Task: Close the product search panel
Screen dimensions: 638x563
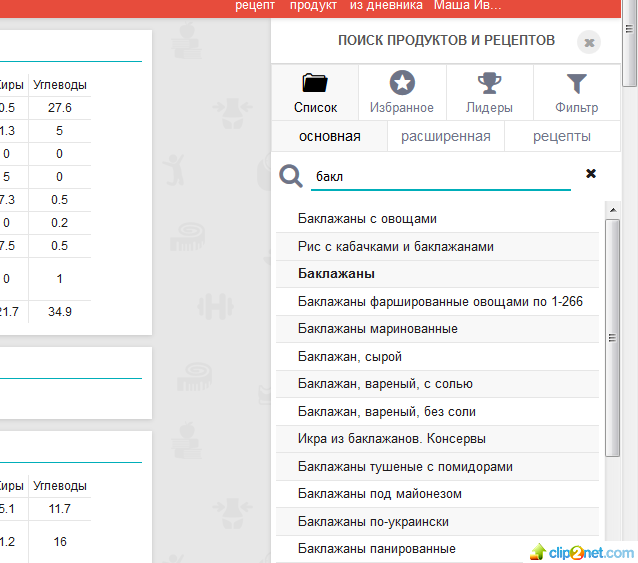Action: pyautogui.click(x=589, y=42)
